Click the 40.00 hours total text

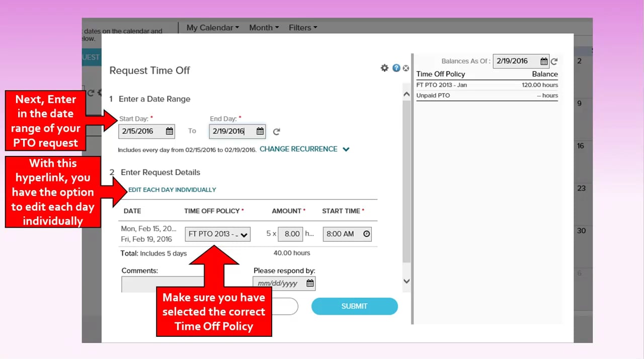(292, 253)
